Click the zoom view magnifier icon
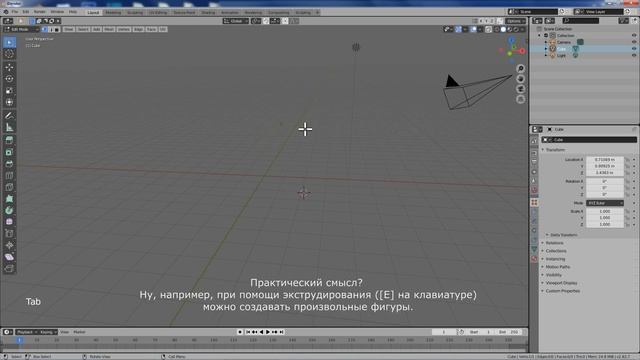This screenshot has width=640, height=360. [520, 68]
